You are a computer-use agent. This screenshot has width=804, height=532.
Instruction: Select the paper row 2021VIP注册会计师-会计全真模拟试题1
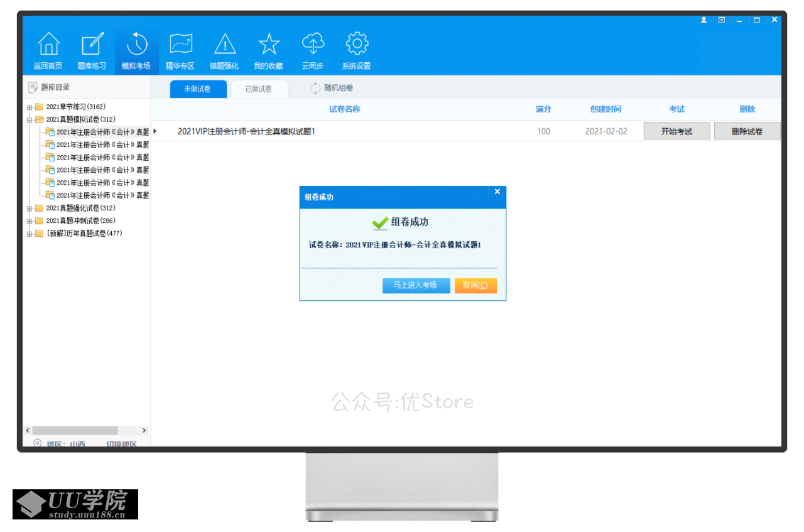[466, 131]
